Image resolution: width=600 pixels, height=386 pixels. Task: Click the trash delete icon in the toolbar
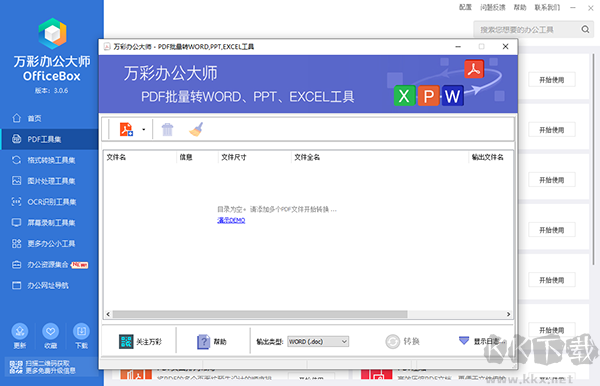(x=167, y=129)
